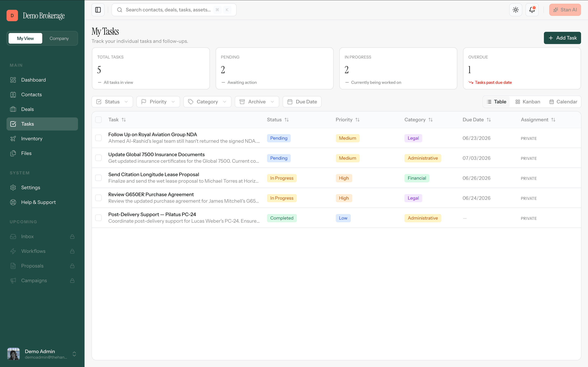Open notifications bell icon
Image resolution: width=588 pixels, height=367 pixels.
tap(532, 10)
